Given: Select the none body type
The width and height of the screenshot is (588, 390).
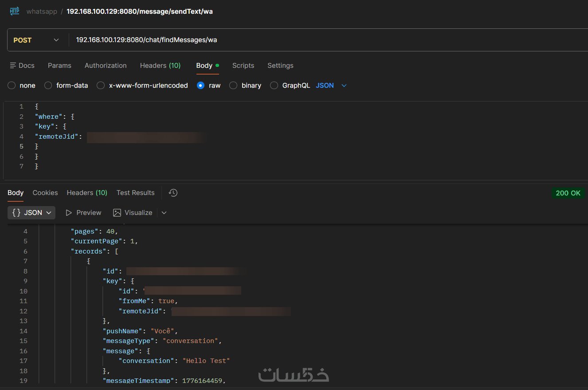Looking at the screenshot, I should click(x=12, y=86).
